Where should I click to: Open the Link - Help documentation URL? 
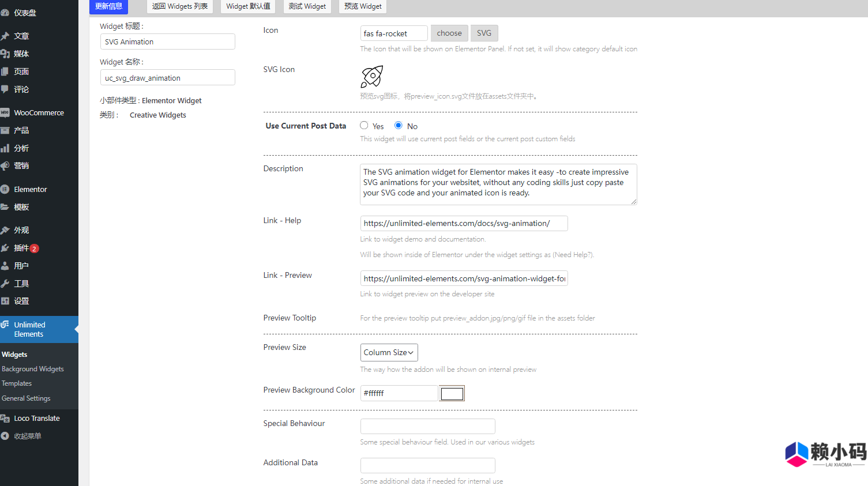point(463,223)
